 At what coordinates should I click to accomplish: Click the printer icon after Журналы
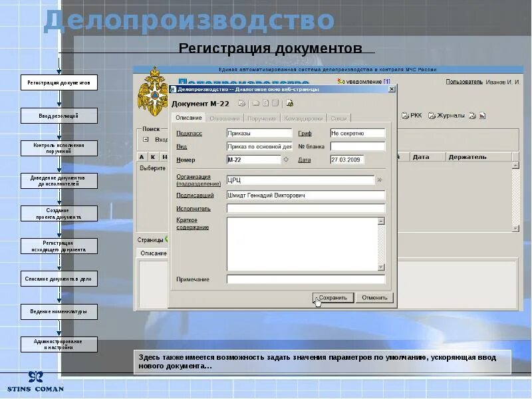click(x=472, y=116)
